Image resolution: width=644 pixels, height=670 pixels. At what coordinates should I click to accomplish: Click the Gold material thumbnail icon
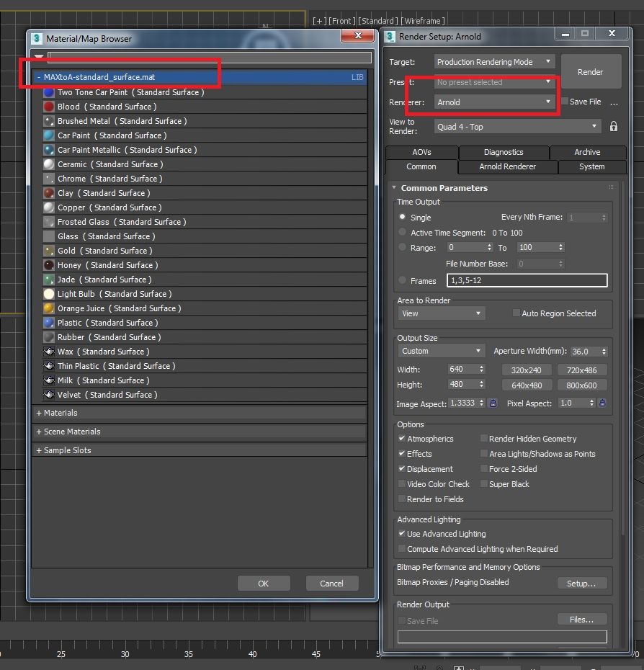point(49,251)
